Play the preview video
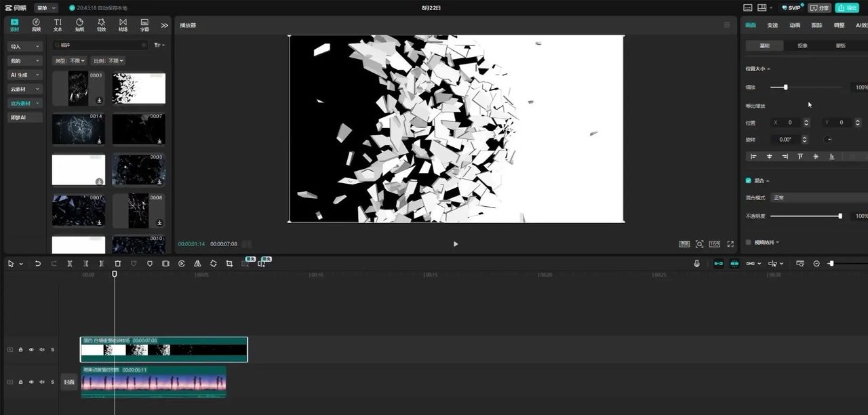Screen dimensions: 868x415 tap(455, 244)
